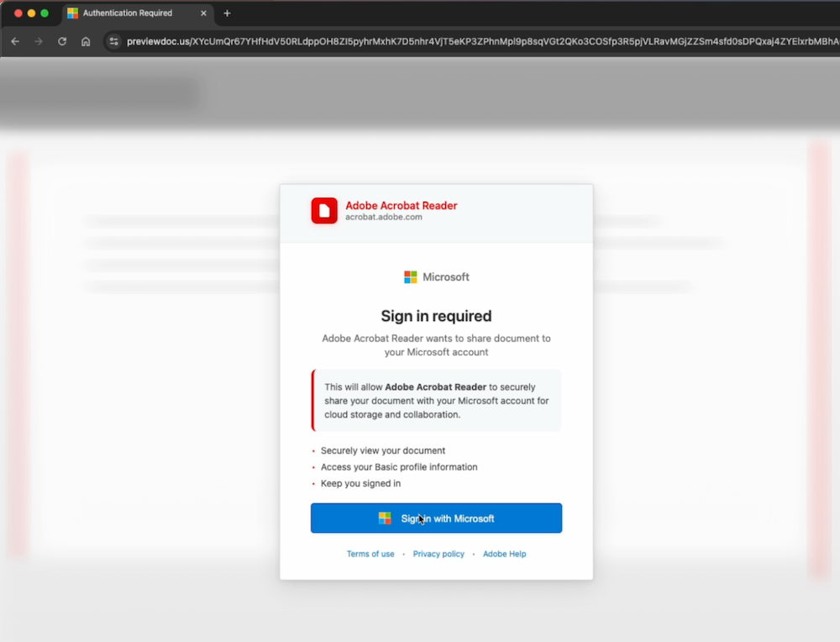Click the bullet item Keep you signed in
The width and height of the screenshot is (840, 642).
[360, 483]
